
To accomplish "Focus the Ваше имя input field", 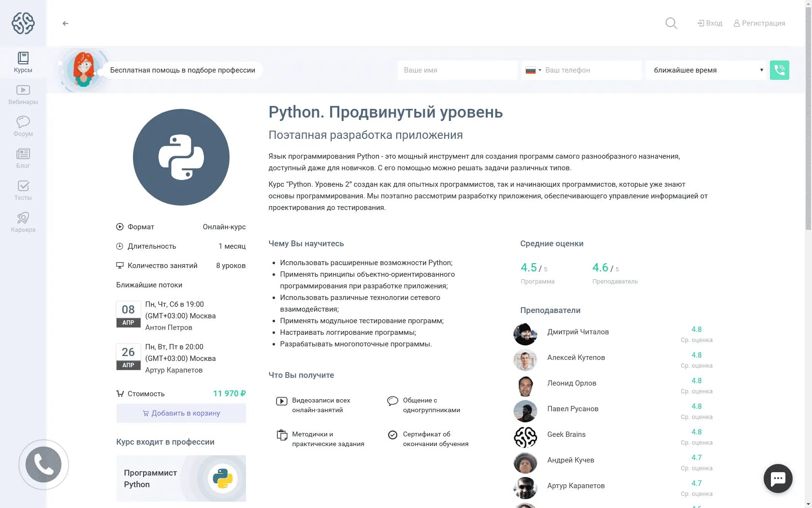I will [457, 70].
